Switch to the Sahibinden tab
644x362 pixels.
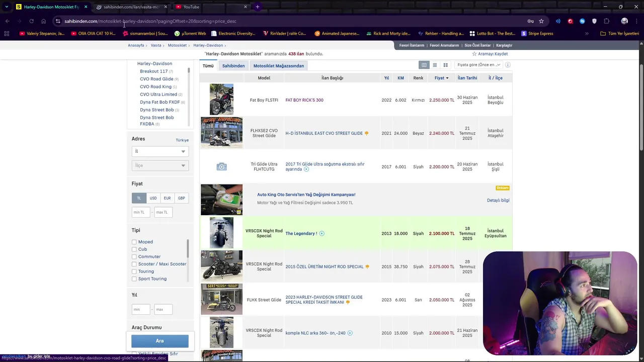pyautogui.click(x=233, y=66)
